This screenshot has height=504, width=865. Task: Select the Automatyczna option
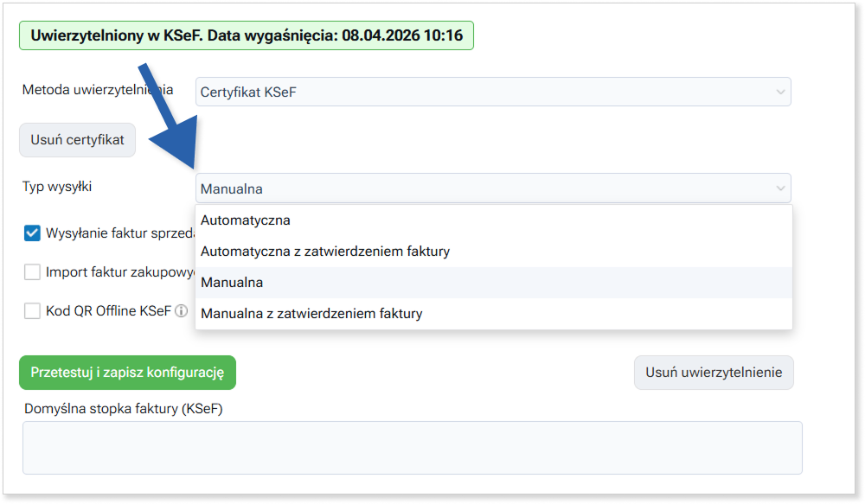[246, 220]
